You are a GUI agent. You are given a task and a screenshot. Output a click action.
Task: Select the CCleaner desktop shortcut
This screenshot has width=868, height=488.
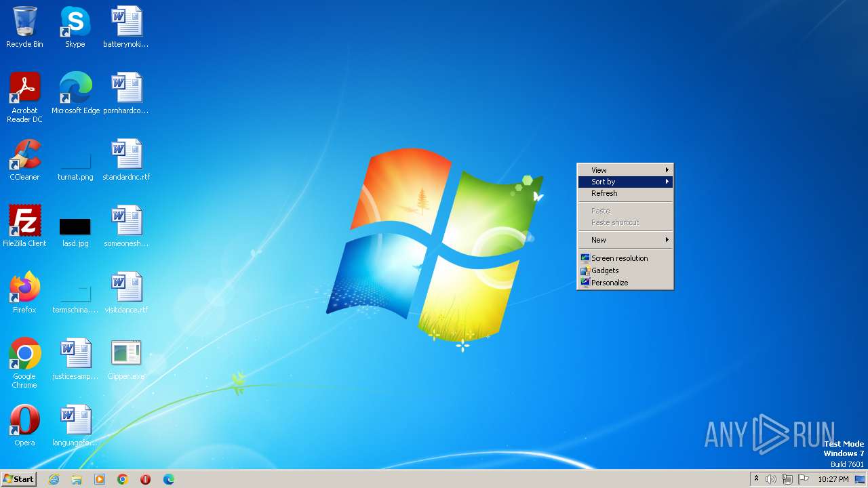click(x=24, y=160)
